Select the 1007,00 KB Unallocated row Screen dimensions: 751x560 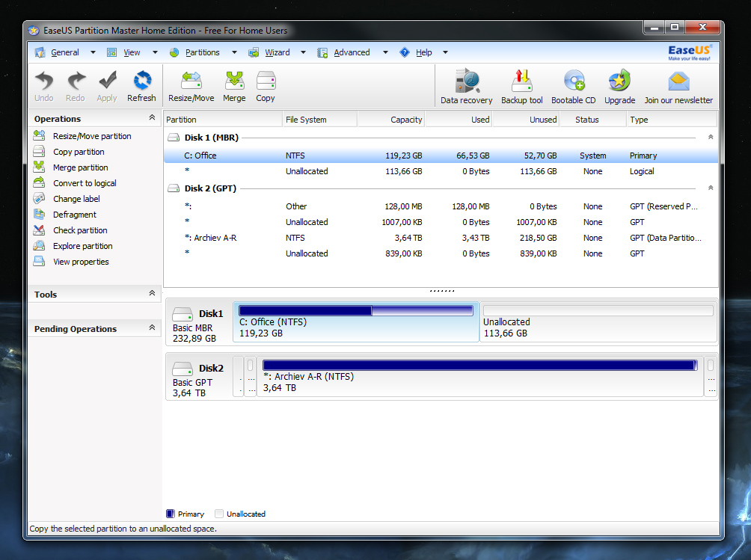pyautogui.click(x=441, y=222)
